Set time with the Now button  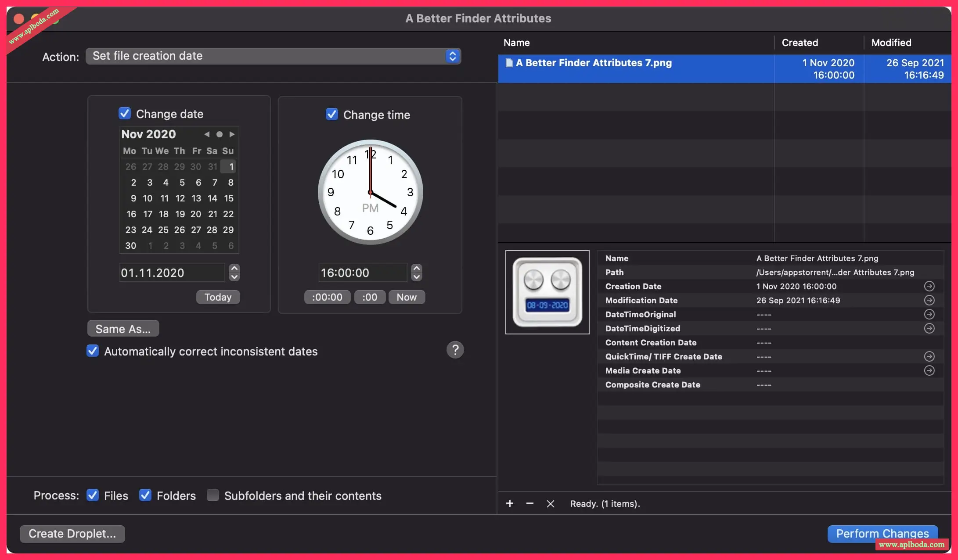coord(407,297)
